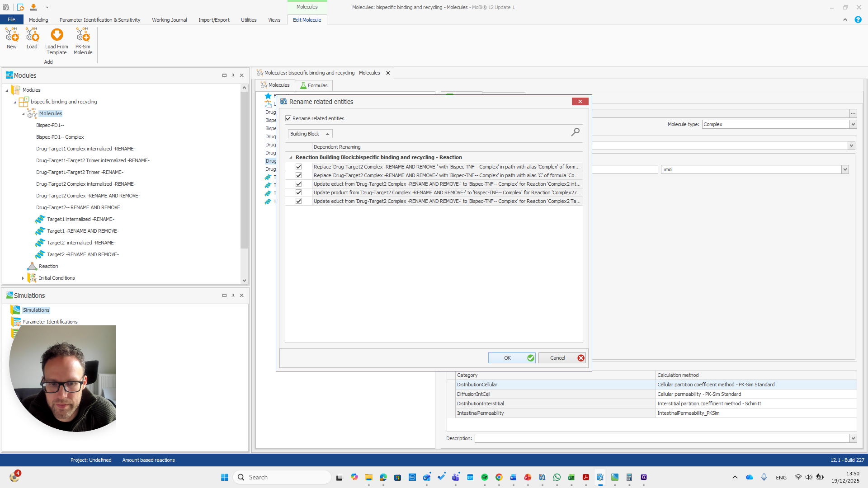The height and width of the screenshot is (488, 868).
Task: Collapse the Reaction Building Block group
Action: click(x=291, y=157)
